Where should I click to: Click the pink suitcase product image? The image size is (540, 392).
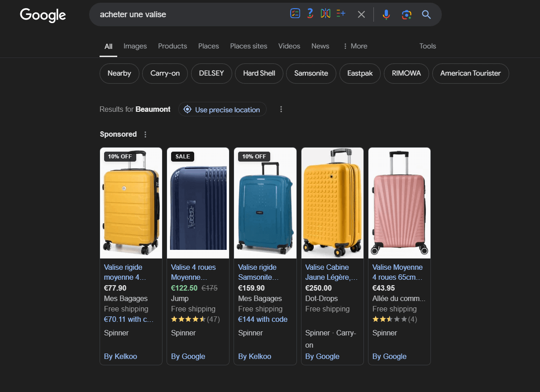coord(399,203)
